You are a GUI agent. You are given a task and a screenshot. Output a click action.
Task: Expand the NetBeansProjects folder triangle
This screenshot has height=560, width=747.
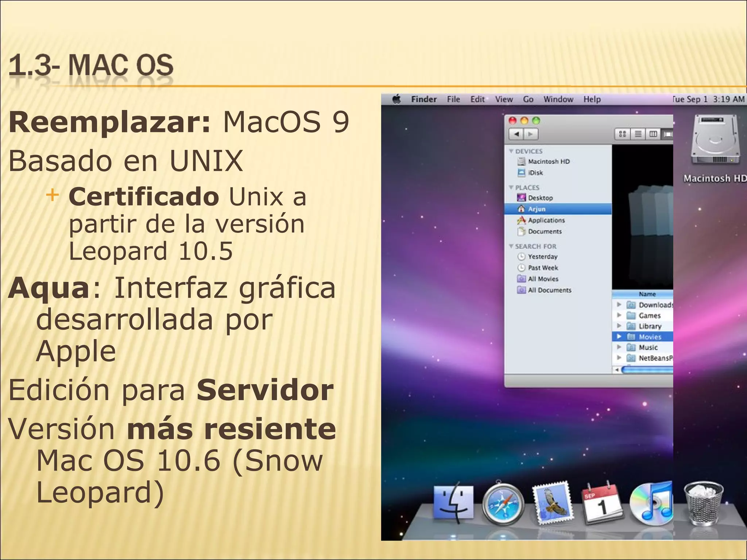619,358
